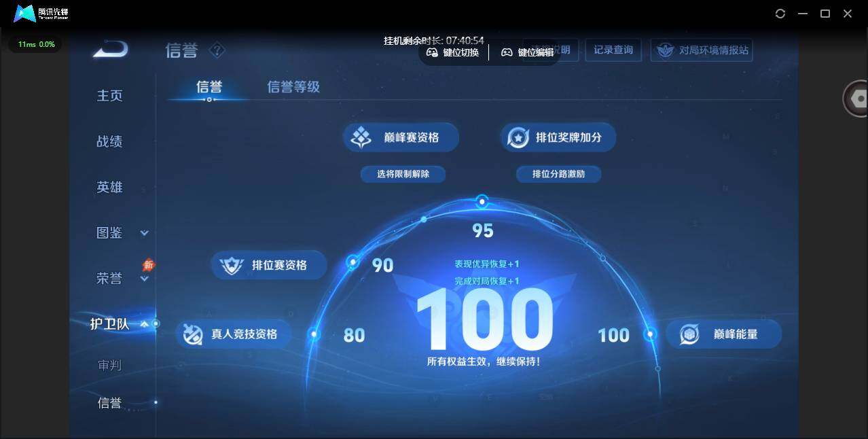The image size is (868, 439).
Task: Click the 真人竞技资格 icon
Action: 192,334
